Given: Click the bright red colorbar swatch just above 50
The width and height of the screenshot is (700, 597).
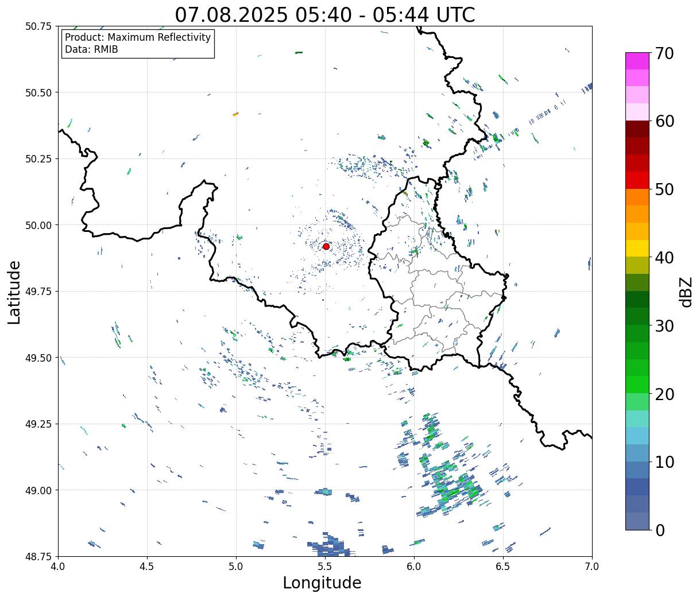Looking at the screenshot, I should [x=637, y=180].
